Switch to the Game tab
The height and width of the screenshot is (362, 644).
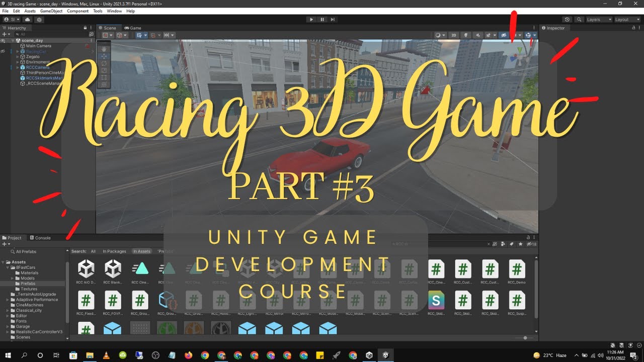[133, 28]
